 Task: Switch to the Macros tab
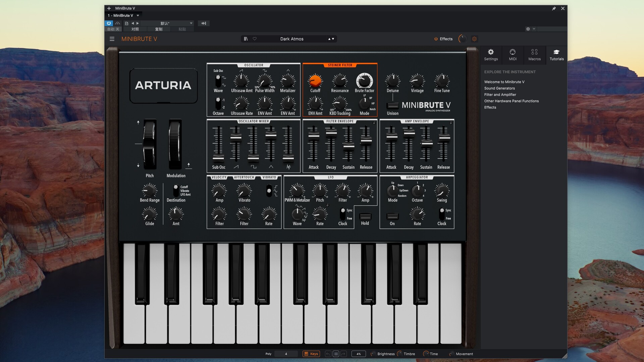point(534,55)
